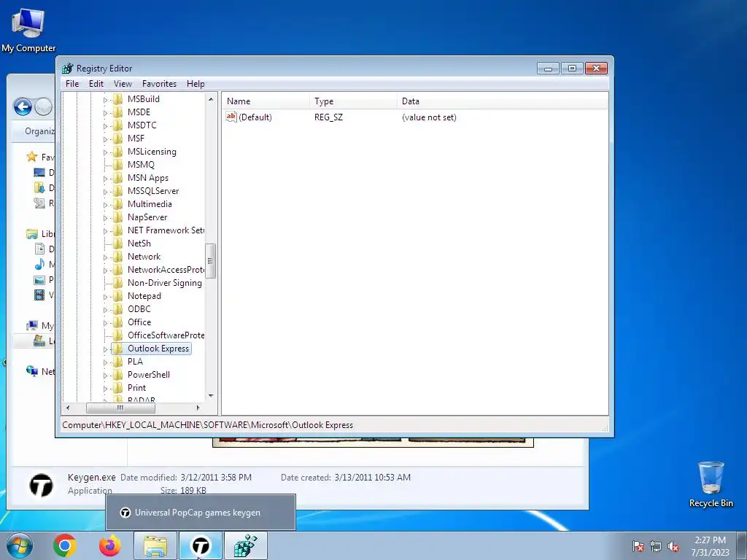Select the MSBuild folder icon
Screen dimensions: 747x560
tap(117, 99)
